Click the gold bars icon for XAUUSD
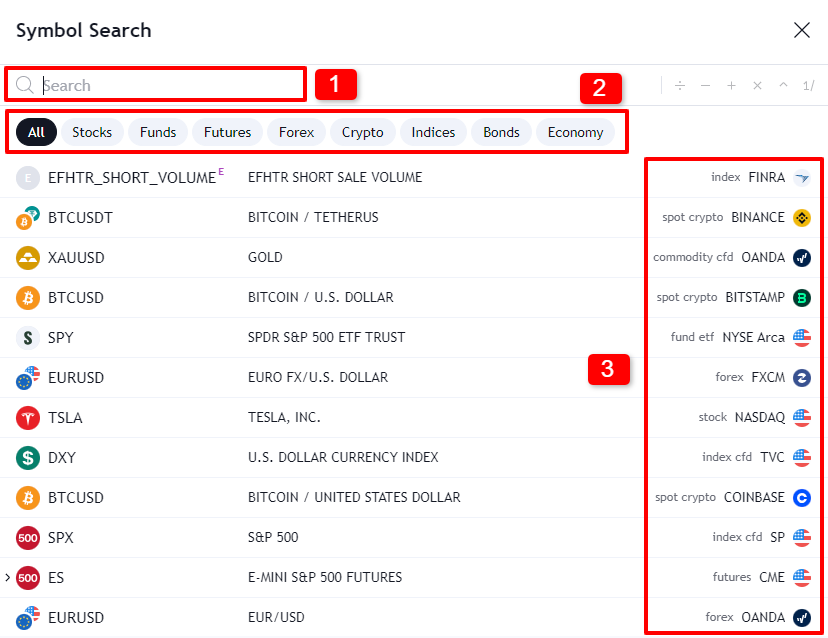Viewport: 828px width, 638px height. coord(28,257)
